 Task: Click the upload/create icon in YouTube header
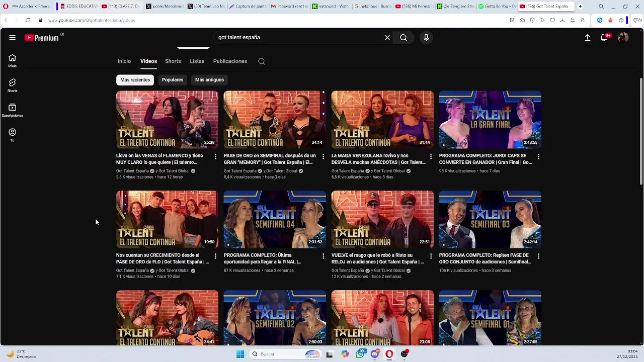[x=587, y=38]
